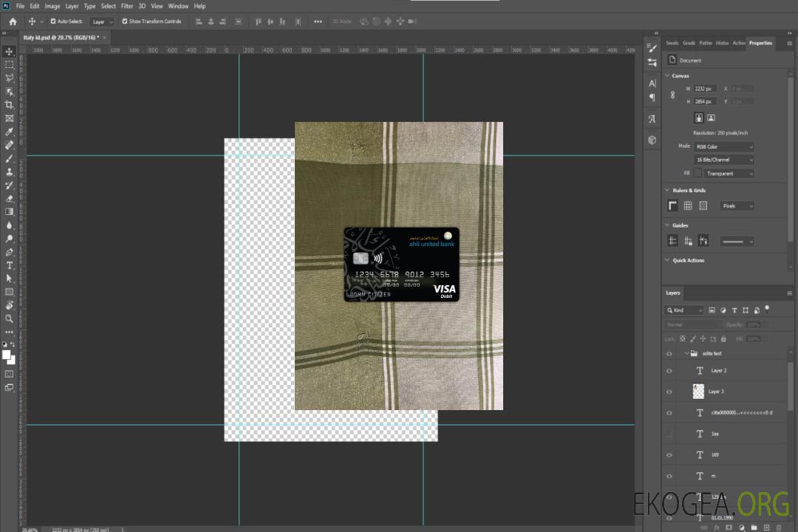Image resolution: width=798 pixels, height=532 pixels.
Task: Toggle Auto-Select checkbox
Action: point(53,21)
